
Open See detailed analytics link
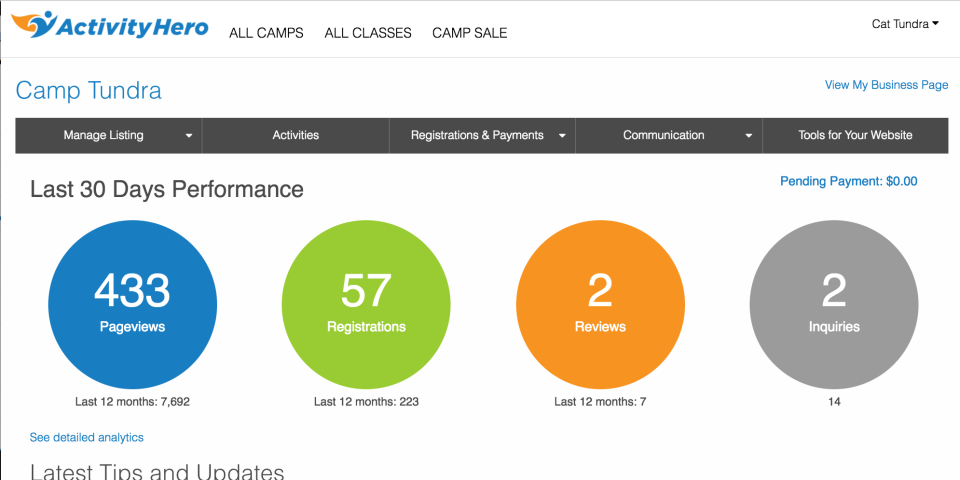[x=87, y=437]
